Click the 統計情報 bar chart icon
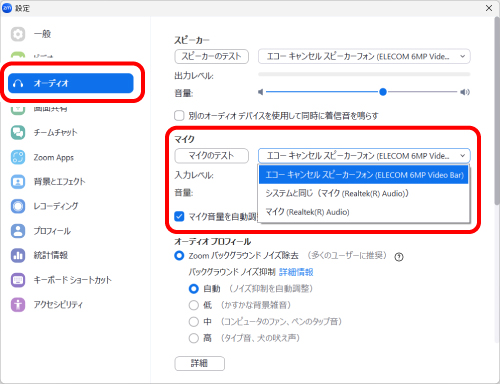Screen dimensions: 500x384 pos(18,255)
